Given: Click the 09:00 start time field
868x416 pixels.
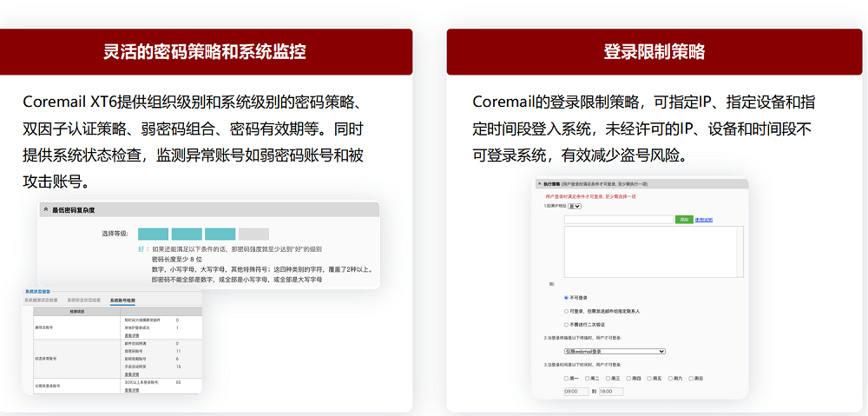Looking at the screenshot, I should (576, 391).
